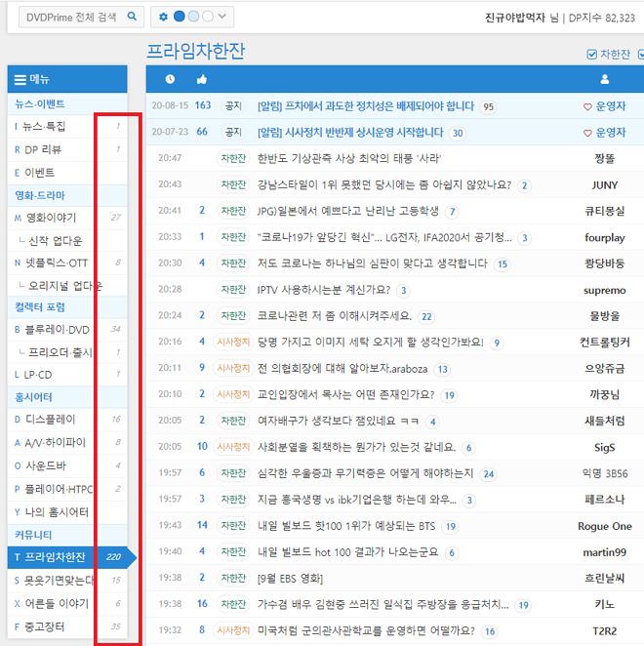Screen dimensions: 644x646
Task: Open post 코로나관련 저 좀 이해시켜주세요
Action: (334, 316)
